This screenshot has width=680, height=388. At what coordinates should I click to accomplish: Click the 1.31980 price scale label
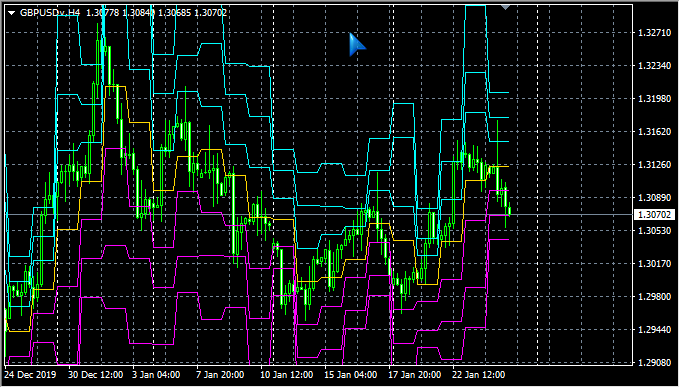click(654, 99)
